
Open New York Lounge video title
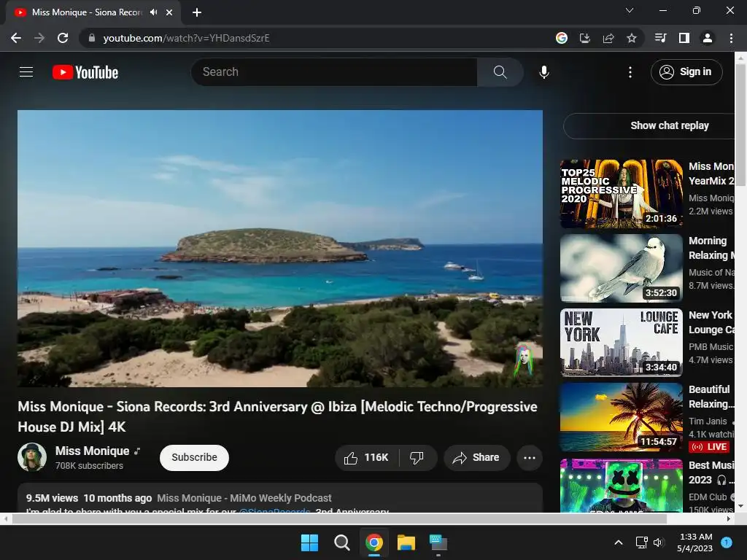pyautogui.click(x=711, y=322)
